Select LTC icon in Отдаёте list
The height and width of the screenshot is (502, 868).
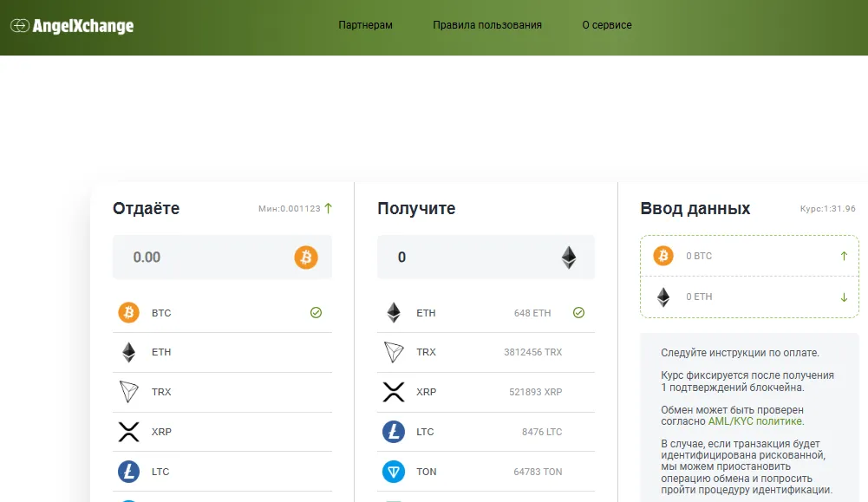coord(128,472)
